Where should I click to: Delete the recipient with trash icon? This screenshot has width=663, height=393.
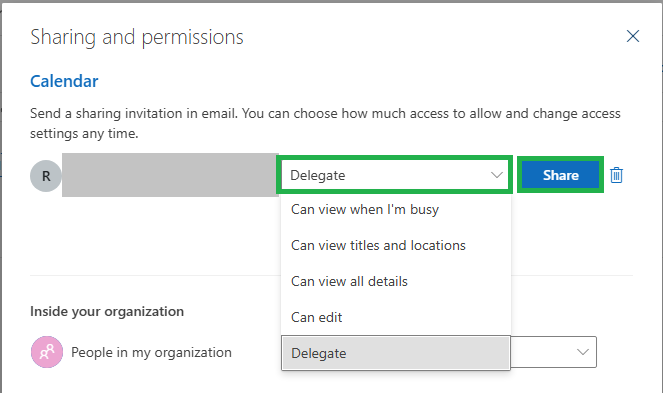[x=616, y=175]
